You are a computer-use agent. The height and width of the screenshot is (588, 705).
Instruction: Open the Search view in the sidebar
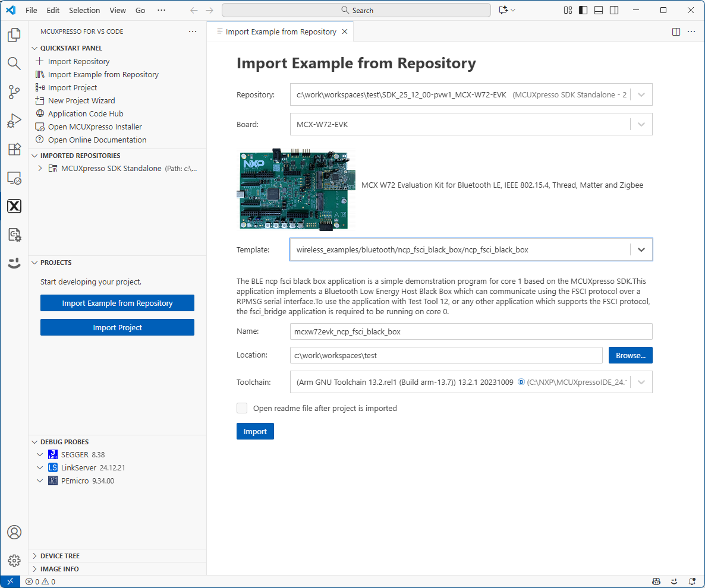pos(14,64)
